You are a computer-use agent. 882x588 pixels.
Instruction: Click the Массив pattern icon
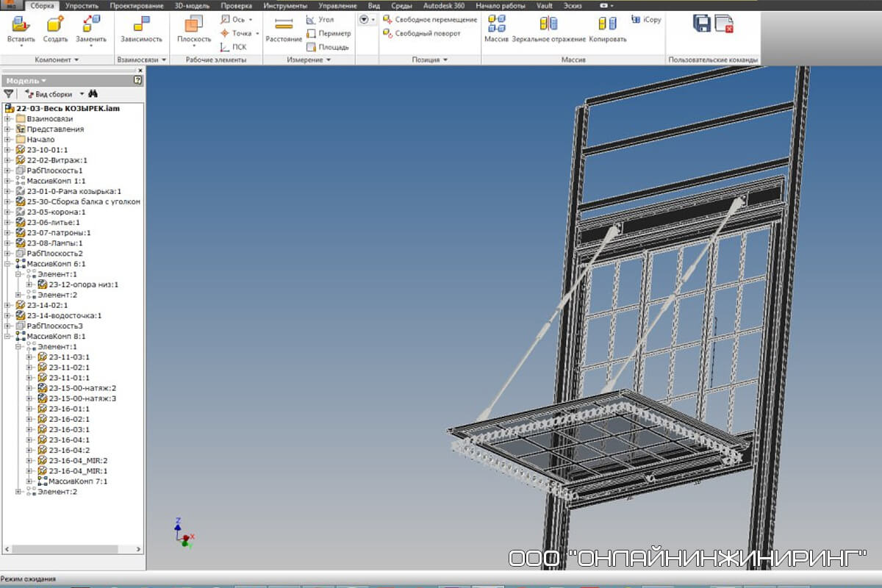coord(496,24)
